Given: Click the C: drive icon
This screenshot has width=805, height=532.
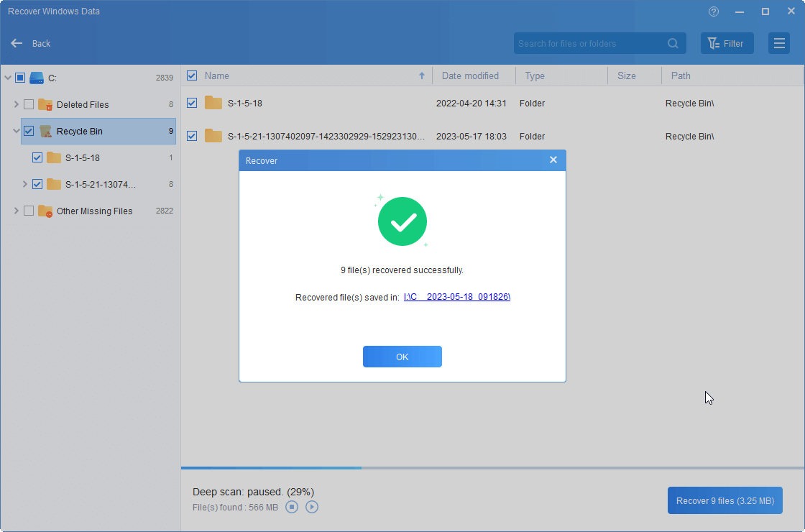Looking at the screenshot, I should click(x=37, y=78).
